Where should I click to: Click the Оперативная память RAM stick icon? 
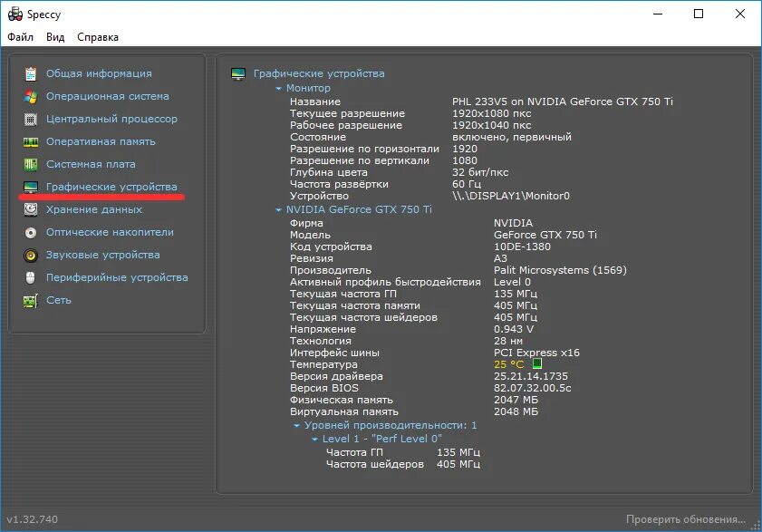pos(31,142)
